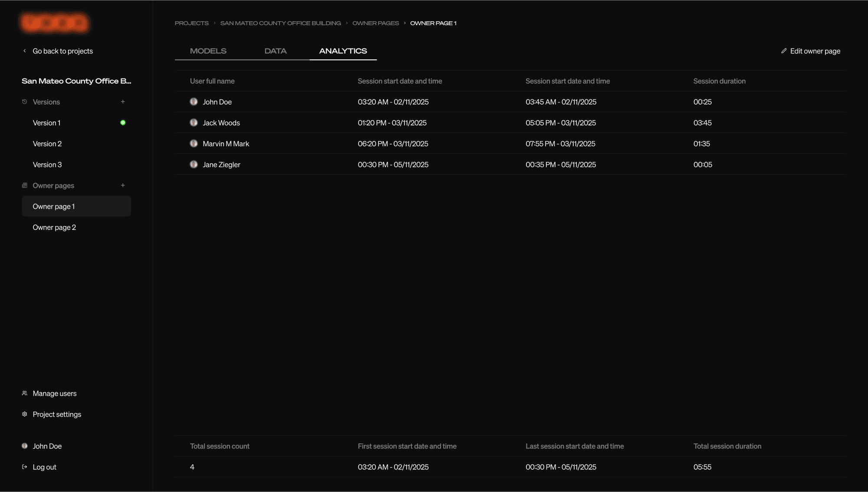Viewport: 868px width, 492px height.
Task: Add a new owner page with the plus control
Action: click(123, 185)
